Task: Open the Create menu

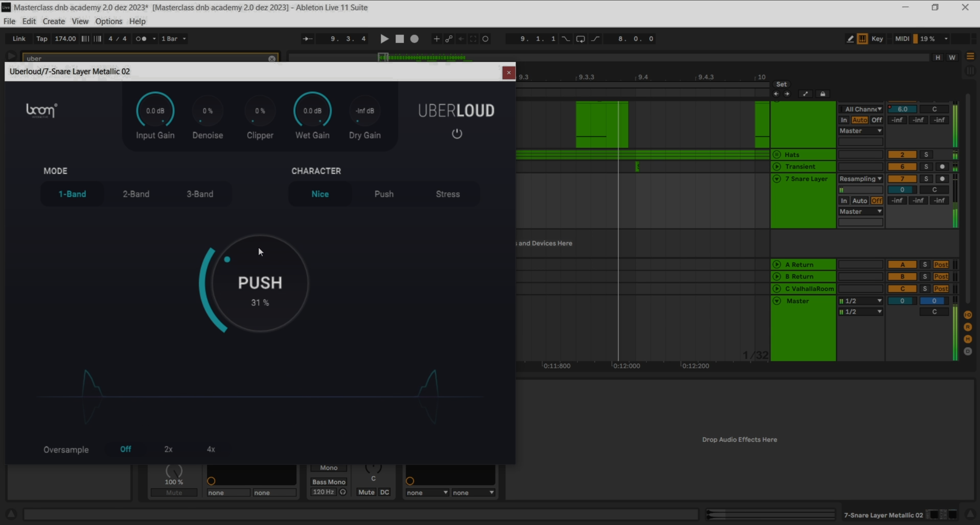Action: 54,21
